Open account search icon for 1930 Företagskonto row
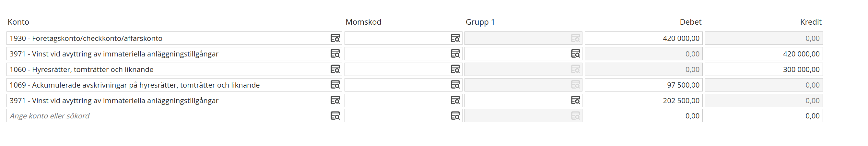The width and height of the screenshot is (868, 146). (x=335, y=38)
